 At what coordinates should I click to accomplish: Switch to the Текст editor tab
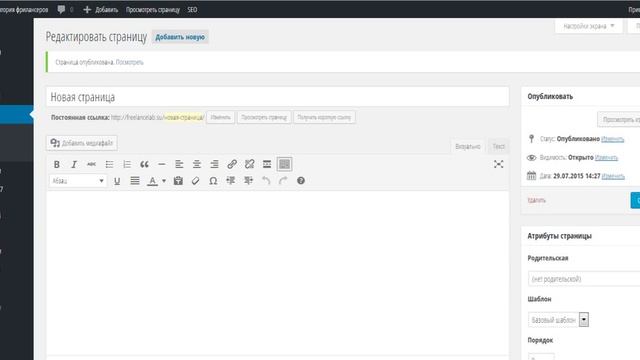point(498,146)
